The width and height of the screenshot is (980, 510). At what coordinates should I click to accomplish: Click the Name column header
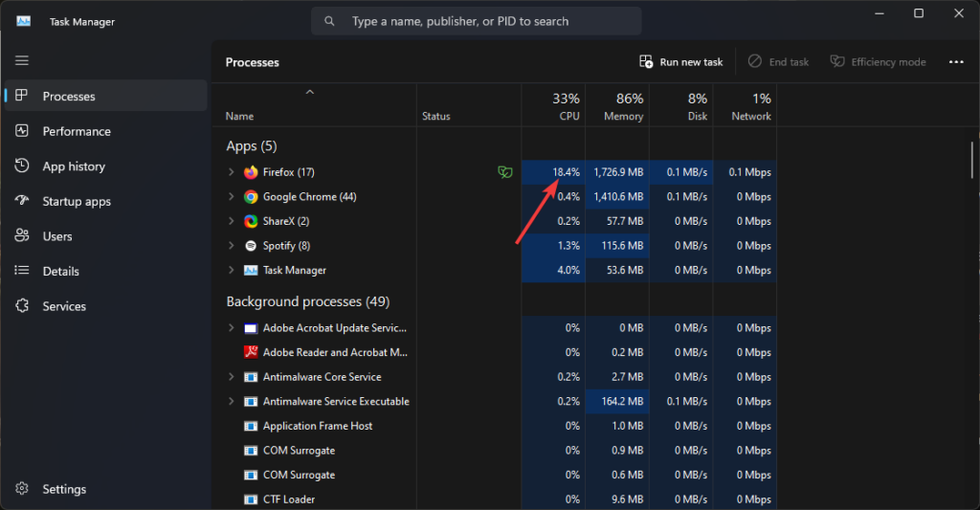pos(314,105)
